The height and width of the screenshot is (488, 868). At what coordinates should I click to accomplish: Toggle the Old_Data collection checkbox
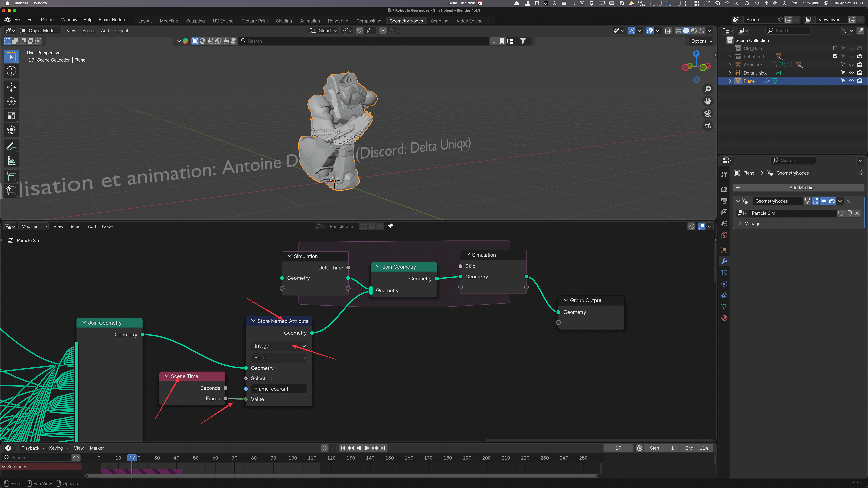click(835, 49)
